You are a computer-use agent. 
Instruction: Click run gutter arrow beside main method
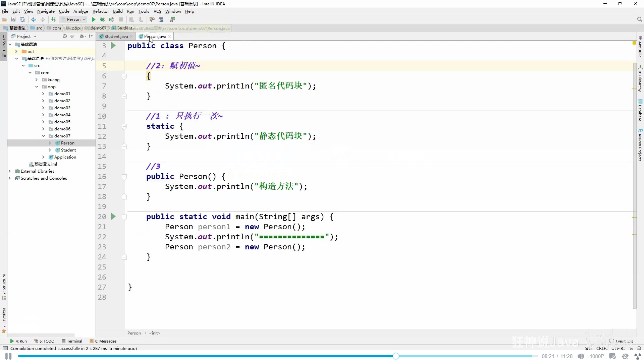coord(113,217)
